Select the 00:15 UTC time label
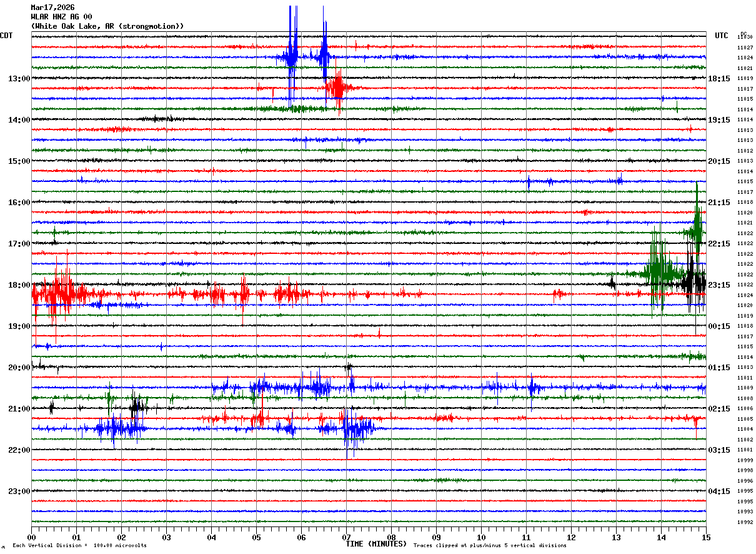756x554 pixels. click(719, 326)
